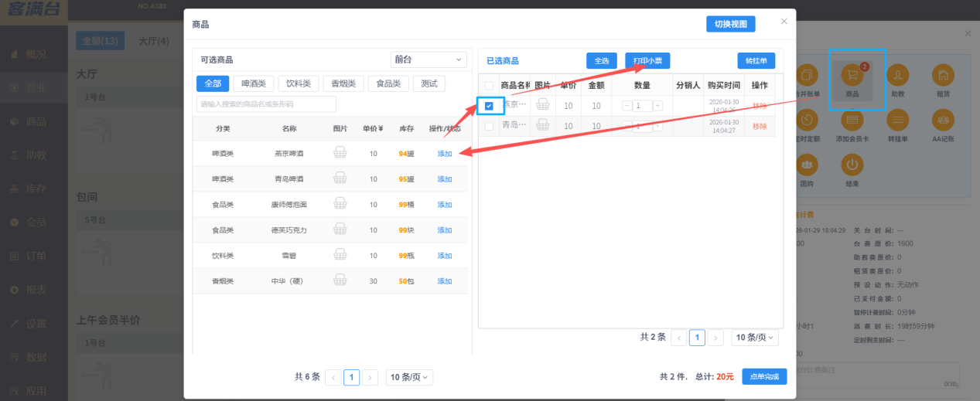Click 添加 link for 雪碧

pyautogui.click(x=445, y=256)
